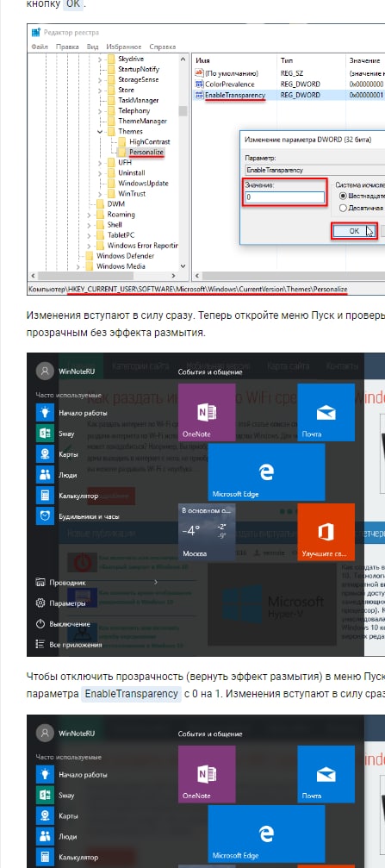
Task: Select the Десятичная radio button
Action: coord(343,208)
